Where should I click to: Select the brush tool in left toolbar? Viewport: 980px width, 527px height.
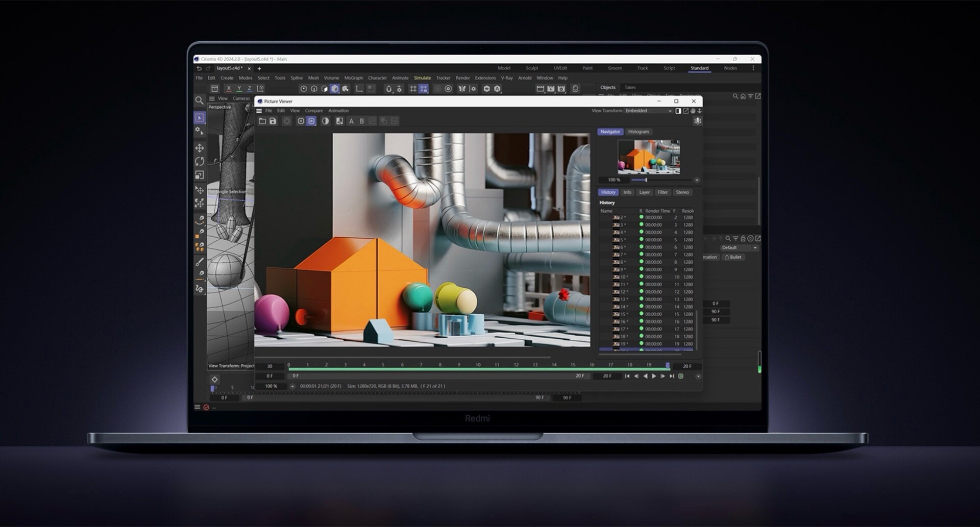click(200, 262)
